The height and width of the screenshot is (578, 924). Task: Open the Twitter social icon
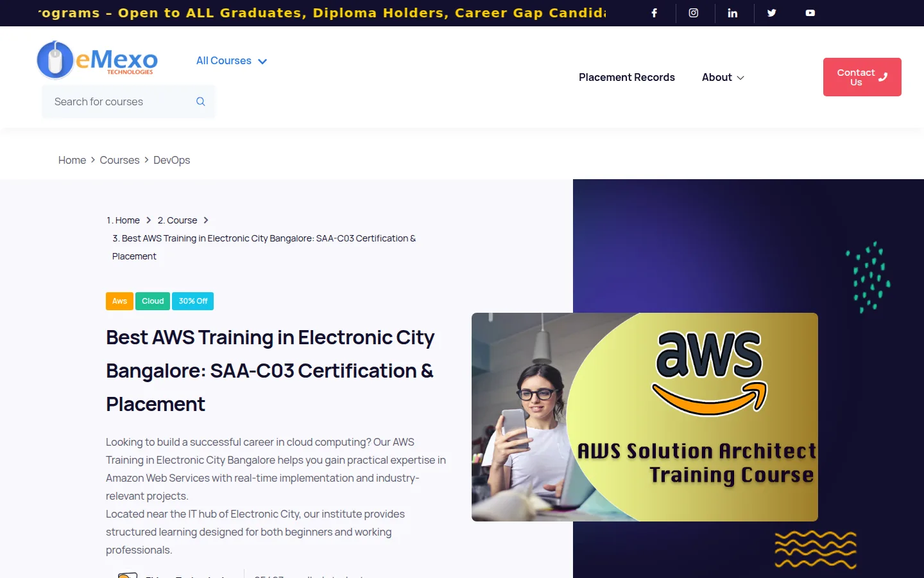coord(772,13)
